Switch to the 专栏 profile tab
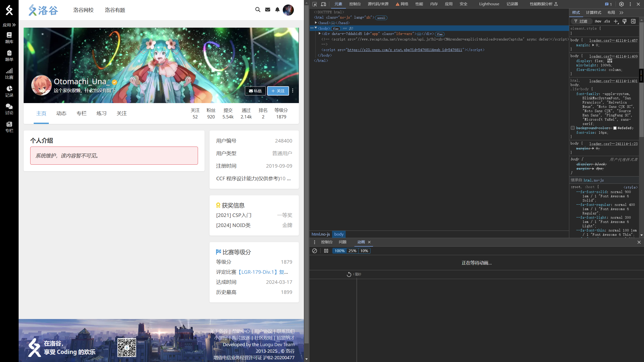This screenshot has height=362, width=644. [82, 113]
